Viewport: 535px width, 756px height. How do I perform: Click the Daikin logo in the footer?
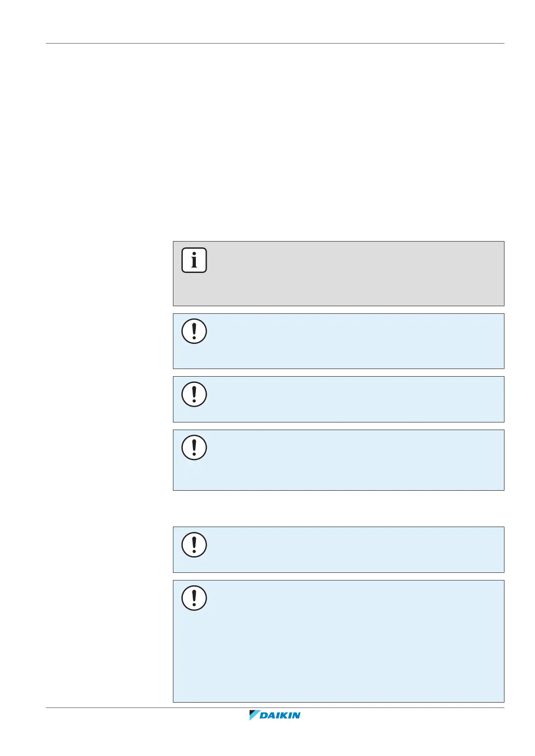point(274,715)
